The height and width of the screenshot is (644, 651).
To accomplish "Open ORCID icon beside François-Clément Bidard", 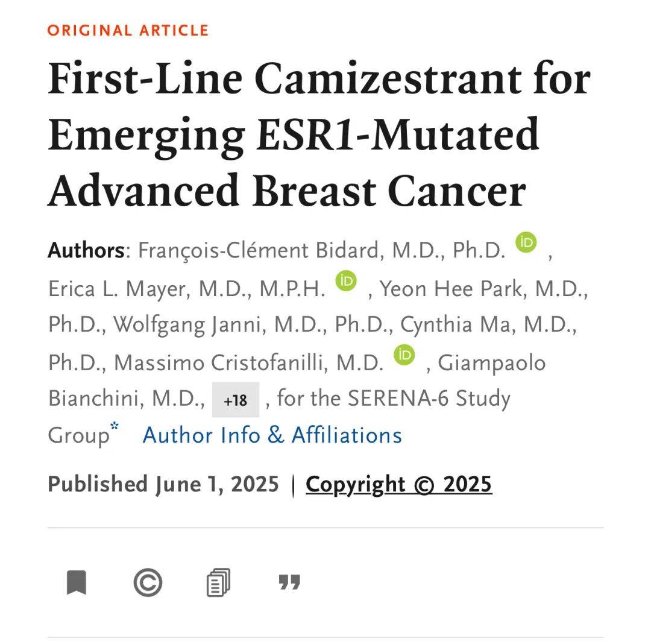I will pyautogui.click(x=526, y=242).
